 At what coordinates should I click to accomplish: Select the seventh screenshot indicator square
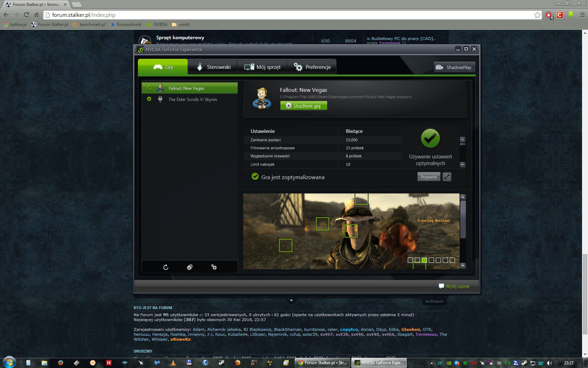452,260
